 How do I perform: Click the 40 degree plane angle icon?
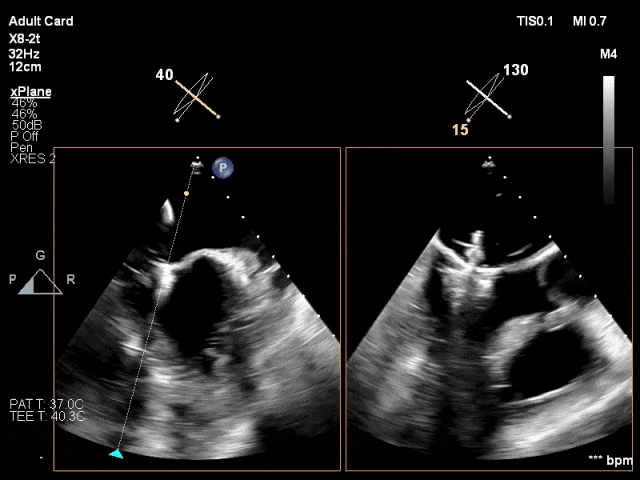click(x=197, y=100)
